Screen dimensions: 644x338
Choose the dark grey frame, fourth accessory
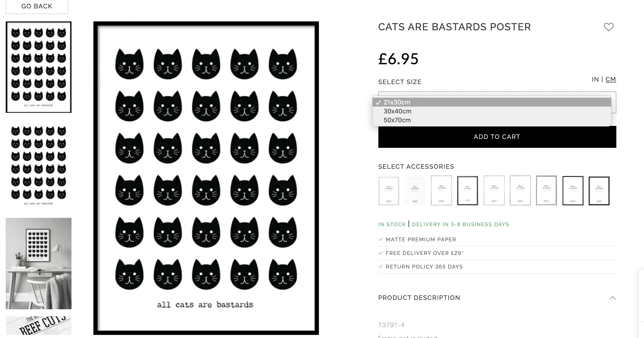coord(468,191)
